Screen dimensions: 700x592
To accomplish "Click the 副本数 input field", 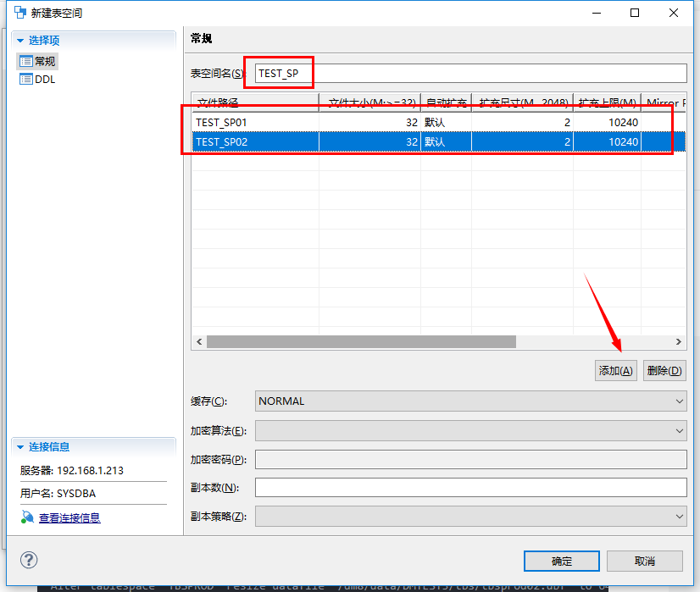I will coord(470,488).
